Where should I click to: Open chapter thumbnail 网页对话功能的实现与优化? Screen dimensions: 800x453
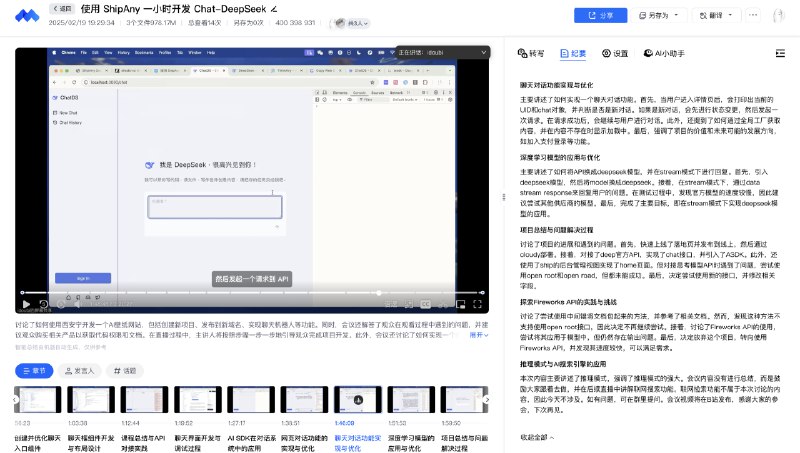304,399
